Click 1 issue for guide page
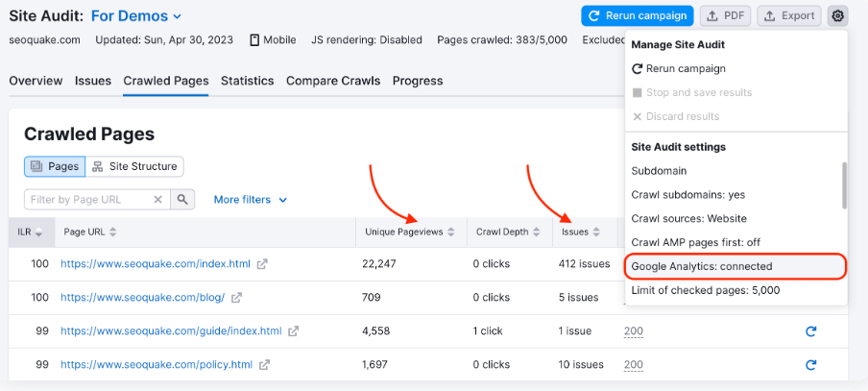 tap(575, 331)
